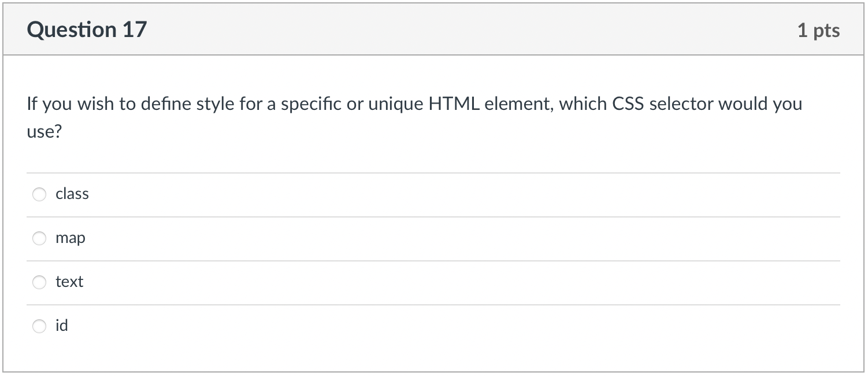The width and height of the screenshot is (868, 376).
Task: Click the word "use?" ending the question
Action: pos(44,133)
